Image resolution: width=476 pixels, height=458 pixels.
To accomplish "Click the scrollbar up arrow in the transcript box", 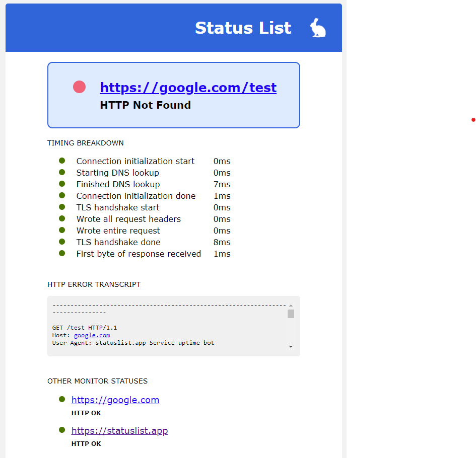I will tap(291, 304).
